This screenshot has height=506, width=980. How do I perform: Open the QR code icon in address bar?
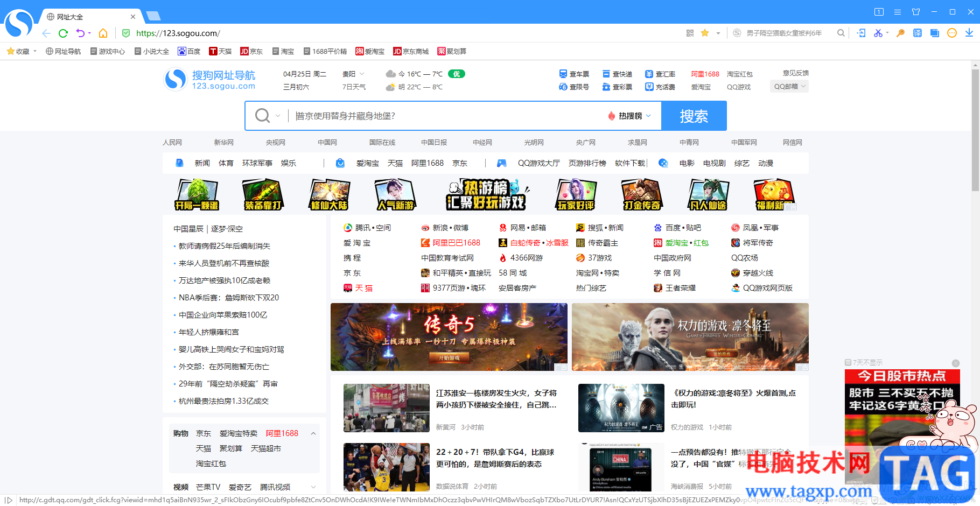coord(690,33)
